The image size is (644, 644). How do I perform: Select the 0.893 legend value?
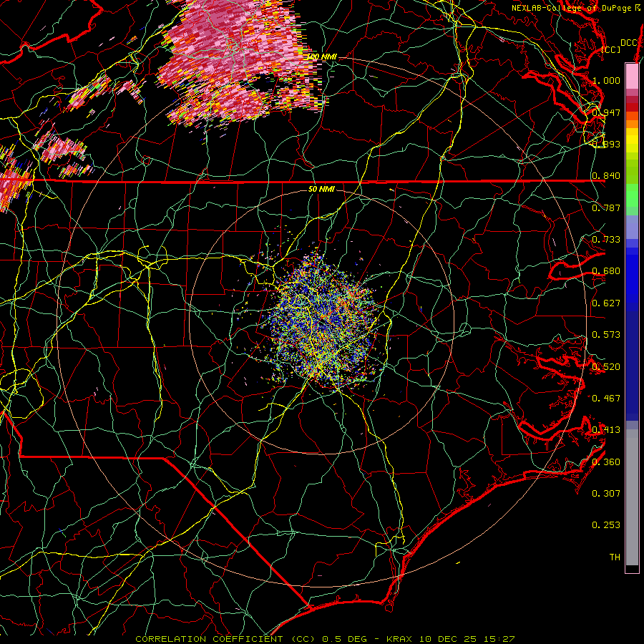(606, 144)
